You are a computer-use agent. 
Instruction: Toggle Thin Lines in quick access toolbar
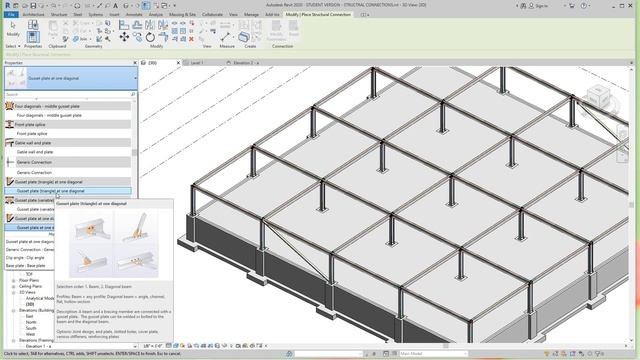pyautogui.click(x=146, y=6)
